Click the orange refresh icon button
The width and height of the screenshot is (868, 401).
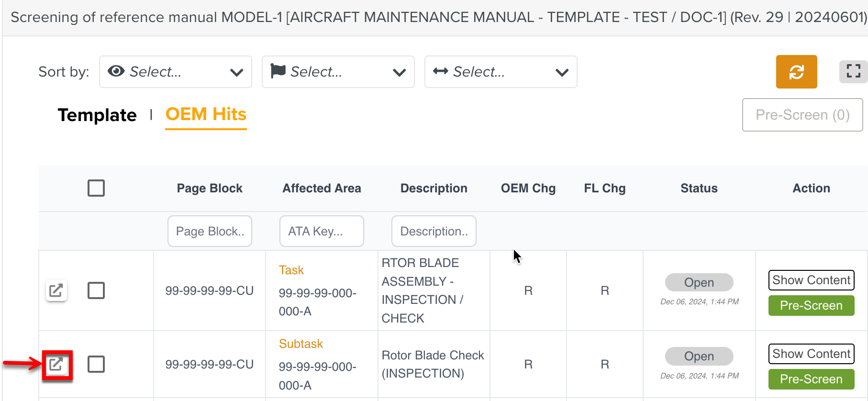click(796, 72)
